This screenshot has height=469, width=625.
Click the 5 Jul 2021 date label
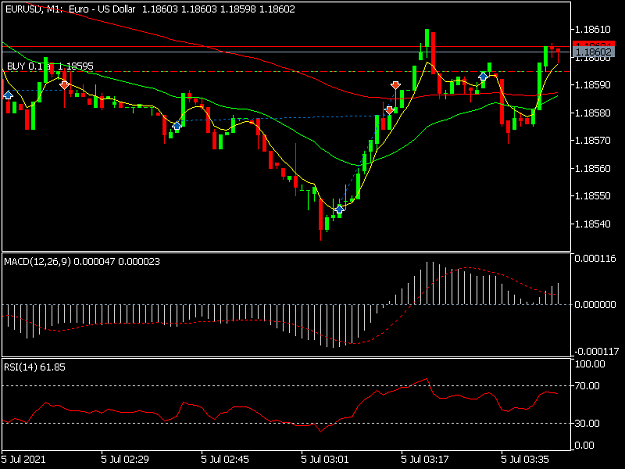pos(24,459)
